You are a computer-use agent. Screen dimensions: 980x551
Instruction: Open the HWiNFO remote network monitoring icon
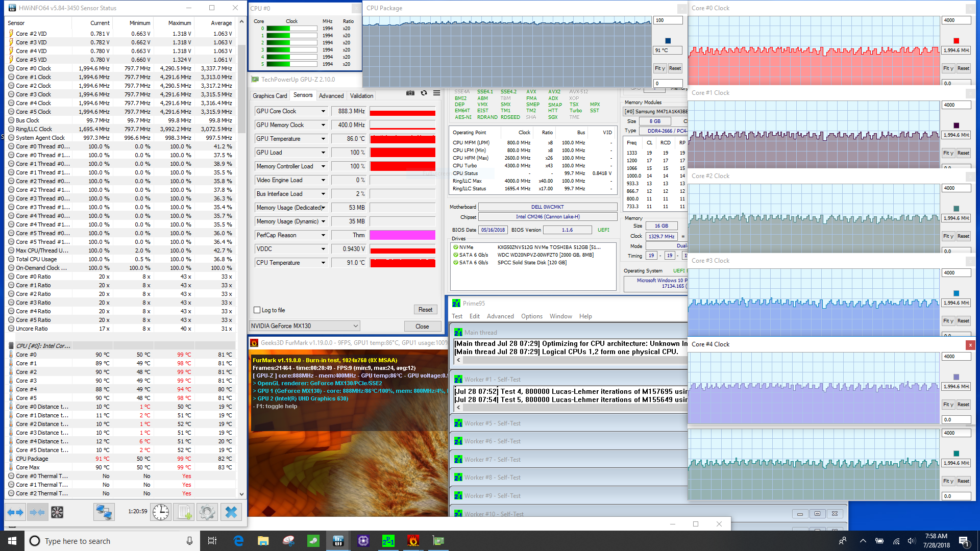click(x=104, y=512)
